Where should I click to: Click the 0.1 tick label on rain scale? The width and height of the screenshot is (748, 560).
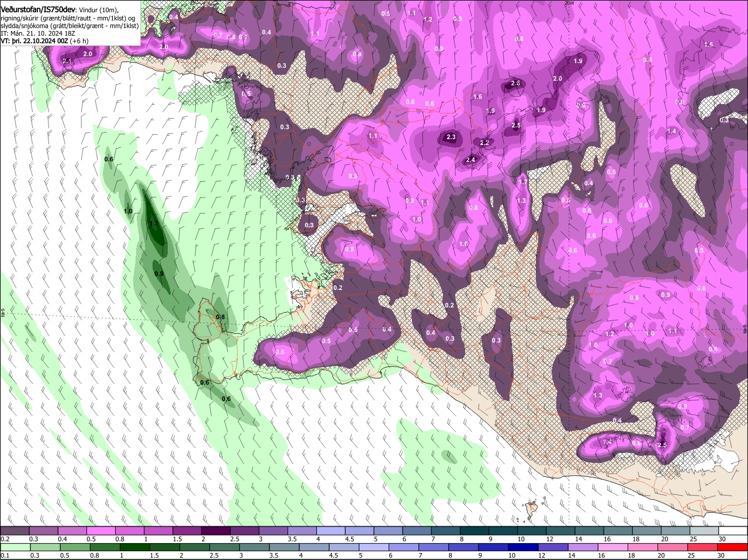[x=5, y=555]
